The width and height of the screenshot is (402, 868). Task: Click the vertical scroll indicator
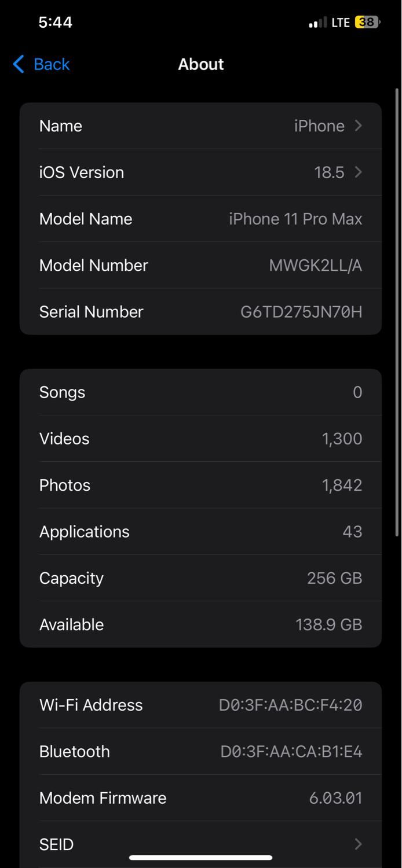tap(397, 312)
